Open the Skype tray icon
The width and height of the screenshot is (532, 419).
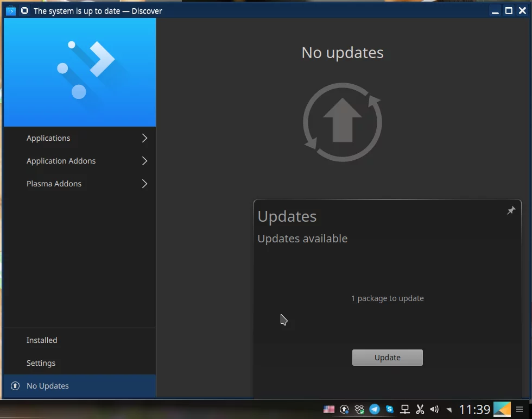pos(390,409)
